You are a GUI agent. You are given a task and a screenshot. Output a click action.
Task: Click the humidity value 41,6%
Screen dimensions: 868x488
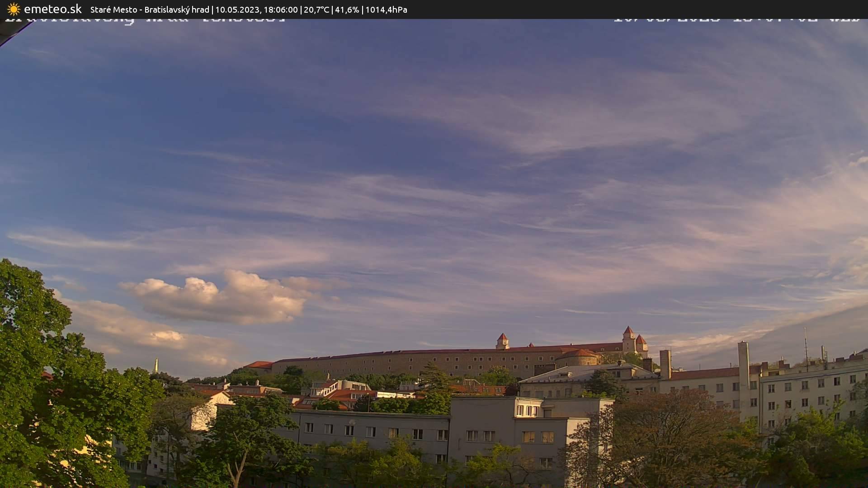(x=347, y=9)
